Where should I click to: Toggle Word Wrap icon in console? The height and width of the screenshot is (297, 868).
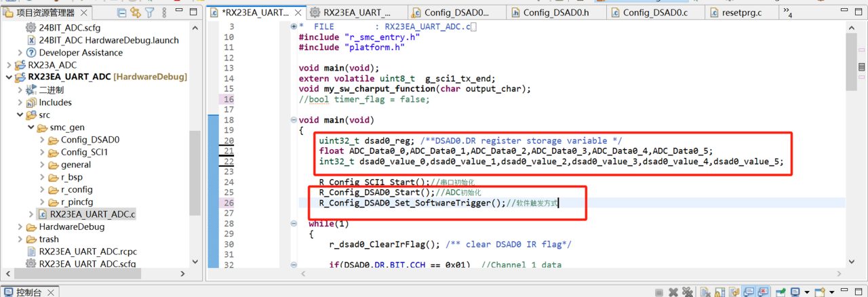734,292
